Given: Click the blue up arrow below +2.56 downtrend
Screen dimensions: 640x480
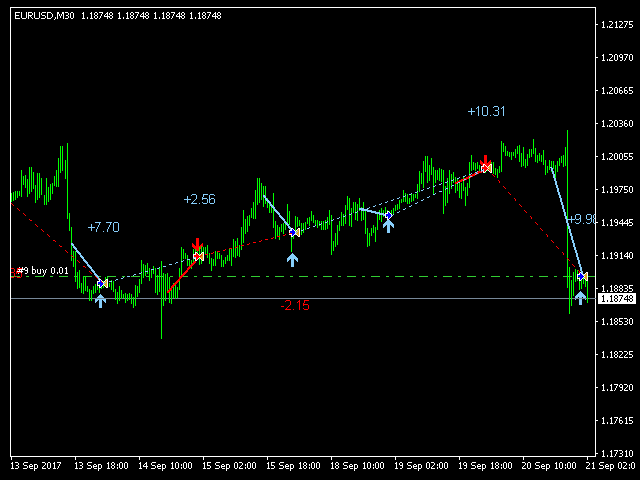Looking at the screenshot, I should [x=292, y=259].
